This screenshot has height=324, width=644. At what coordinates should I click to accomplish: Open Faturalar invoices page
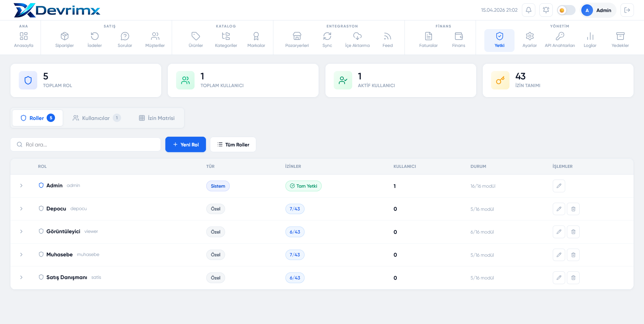click(429, 40)
